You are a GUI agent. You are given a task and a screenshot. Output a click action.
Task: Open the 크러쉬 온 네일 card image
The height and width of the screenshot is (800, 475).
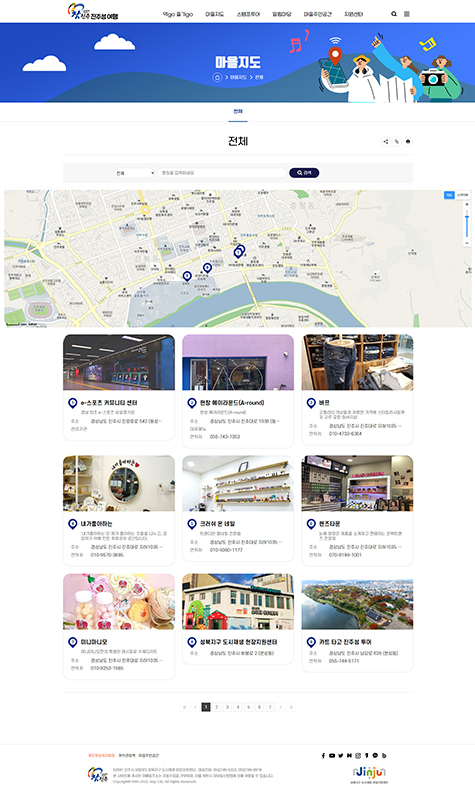(238, 483)
